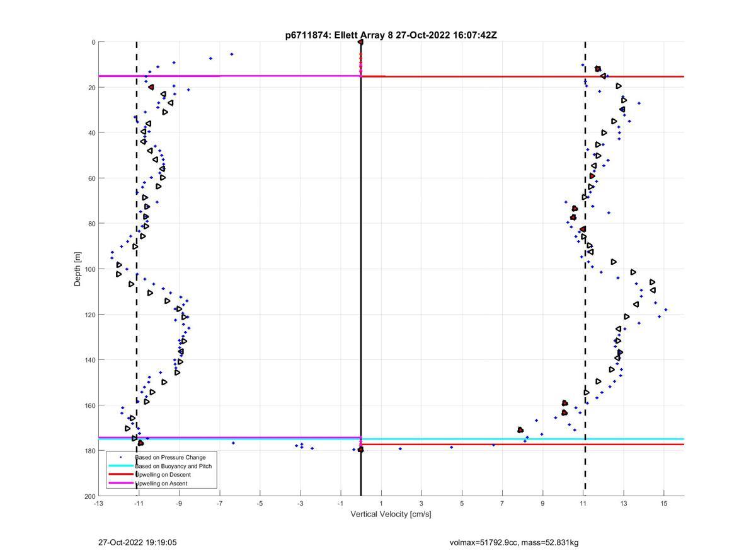Click the volmax=51792.9cc, mass=52.831kg text
This screenshot has height=558, width=756.
(x=514, y=542)
